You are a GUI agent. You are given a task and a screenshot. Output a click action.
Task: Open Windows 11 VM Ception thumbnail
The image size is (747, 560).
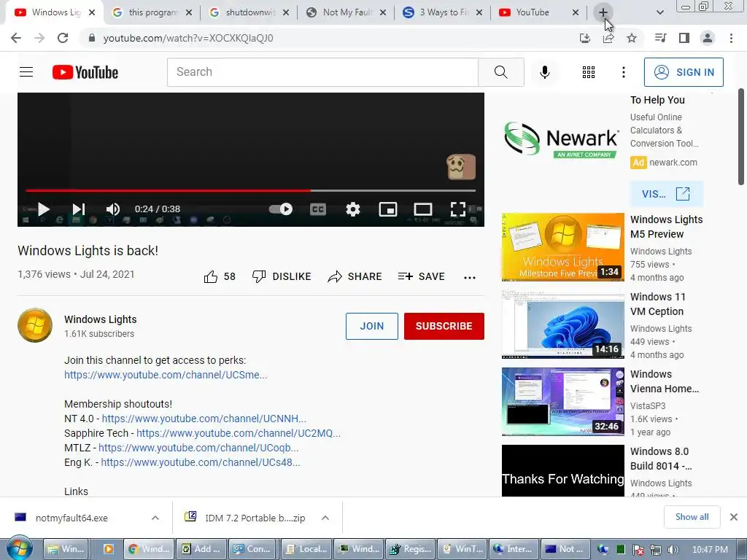click(562, 324)
